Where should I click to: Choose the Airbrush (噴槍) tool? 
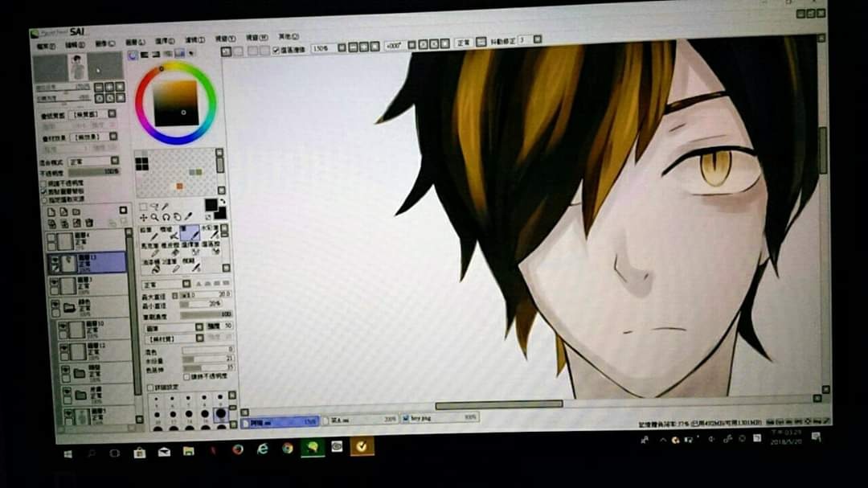170,233
